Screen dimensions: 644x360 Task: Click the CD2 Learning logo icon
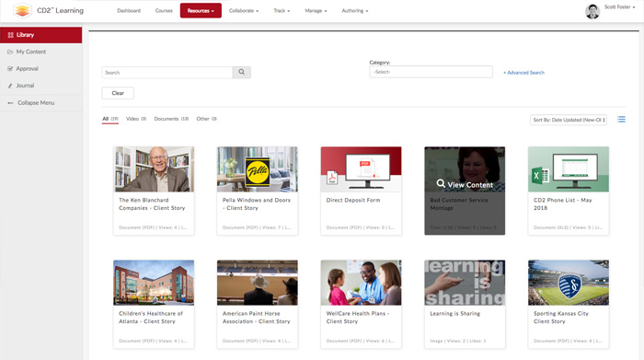click(x=22, y=11)
